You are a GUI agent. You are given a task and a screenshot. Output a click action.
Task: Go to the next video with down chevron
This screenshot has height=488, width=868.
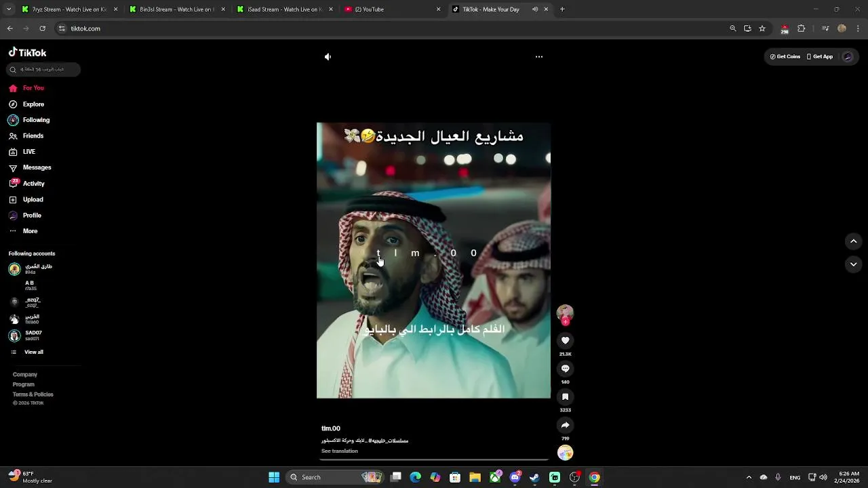coord(853,264)
